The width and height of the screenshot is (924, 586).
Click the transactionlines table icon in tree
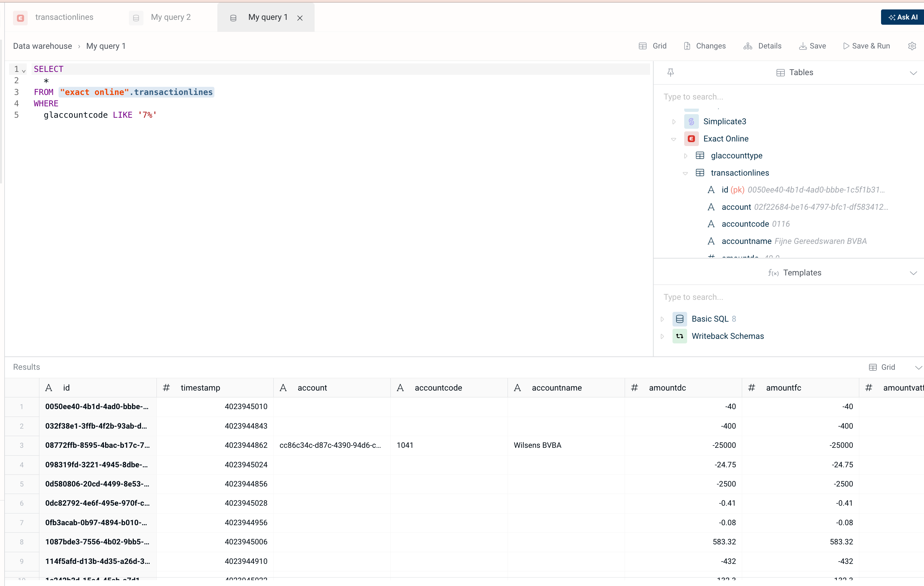(700, 173)
